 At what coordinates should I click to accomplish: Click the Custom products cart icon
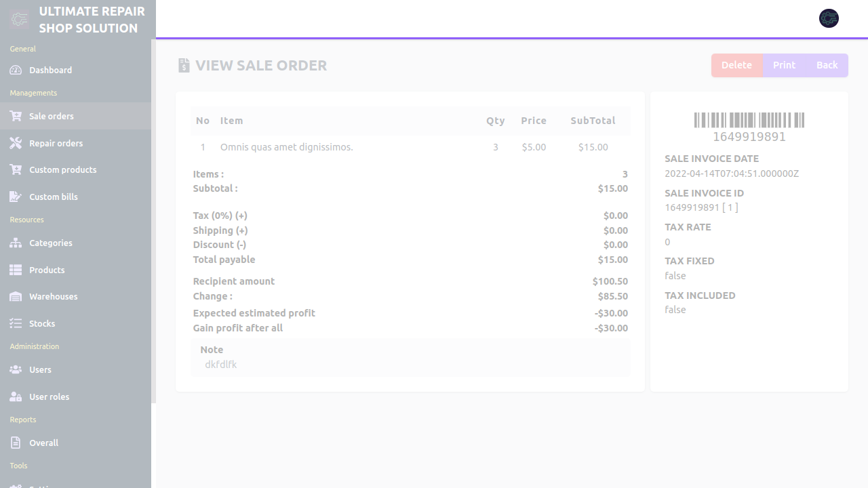click(x=16, y=170)
